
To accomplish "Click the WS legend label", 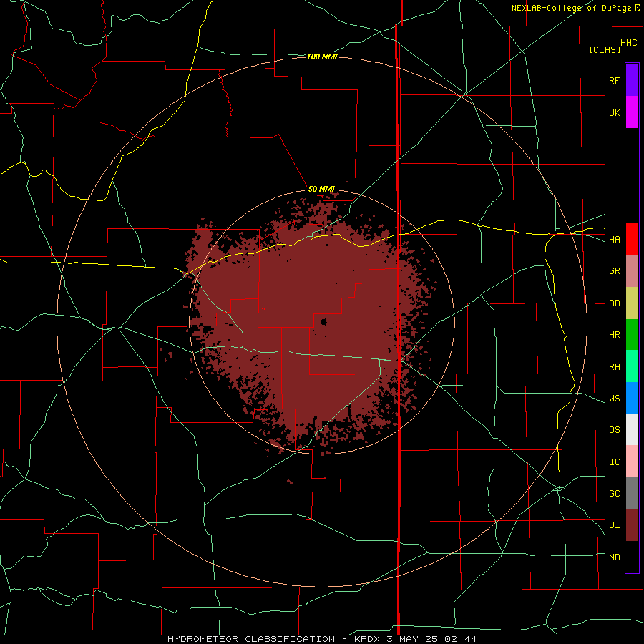I will tap(614, 399).
